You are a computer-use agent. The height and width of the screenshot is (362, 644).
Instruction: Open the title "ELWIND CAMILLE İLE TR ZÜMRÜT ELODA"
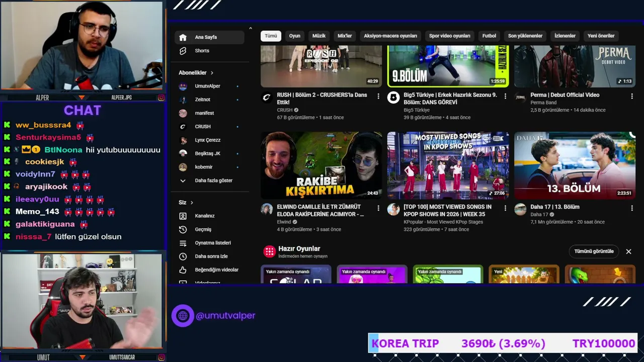[x=320, y=210]
